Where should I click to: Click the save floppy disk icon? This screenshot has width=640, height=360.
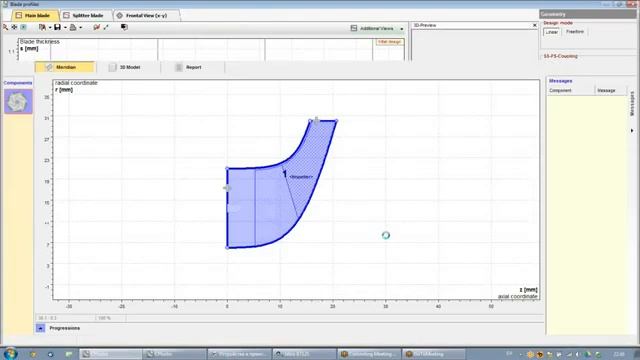pyautogui.click(x=58, y=27)
